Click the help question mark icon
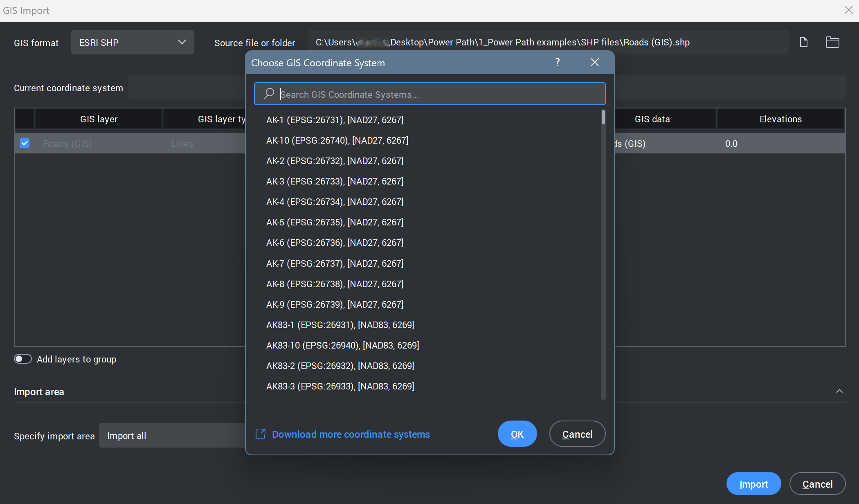The height and width of the screenshot is (504, 859). coord(557,62)
